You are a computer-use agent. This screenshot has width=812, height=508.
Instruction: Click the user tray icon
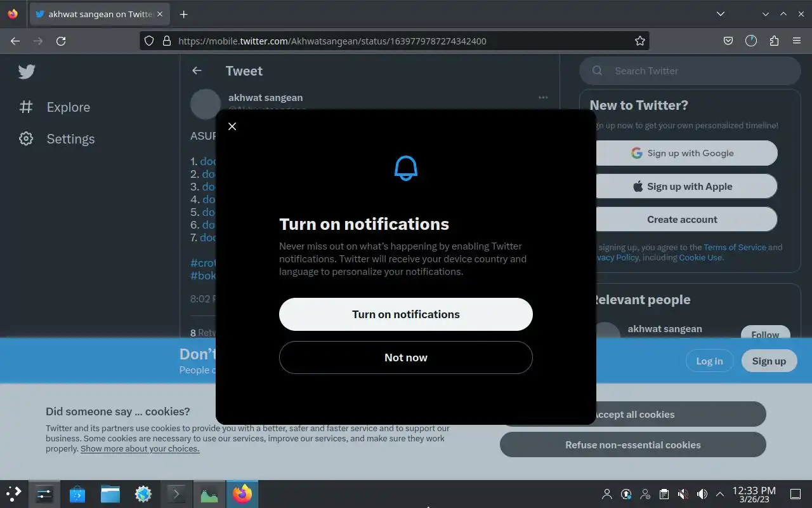tap(607, 494)
